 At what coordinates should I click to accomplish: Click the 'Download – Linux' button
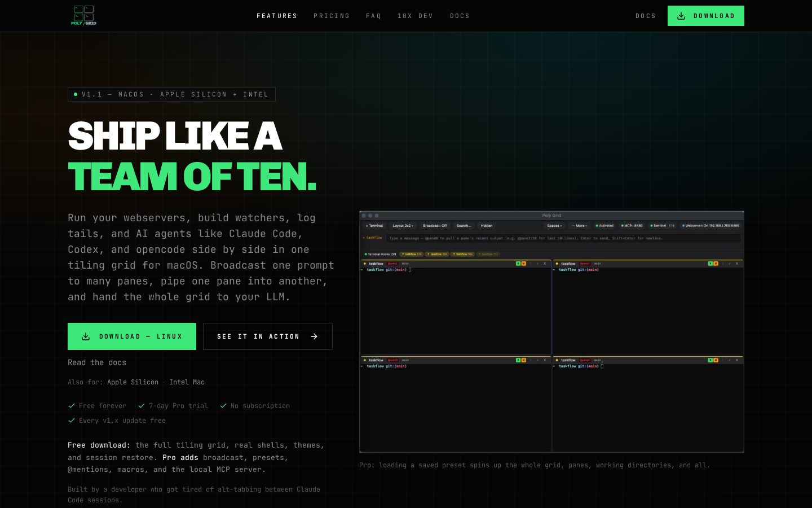pyautogui.click(x=132, y=336)
